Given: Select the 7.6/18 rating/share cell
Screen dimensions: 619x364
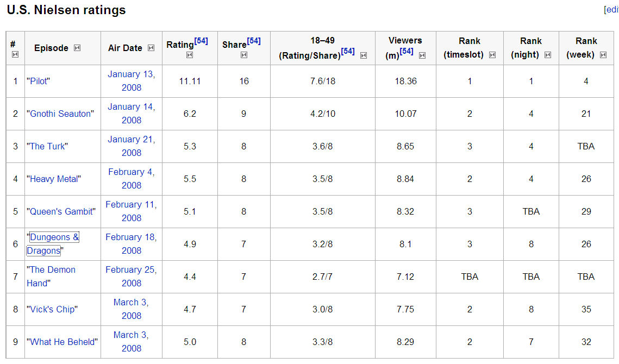Looking at the screenshot, I should [323, 81].
